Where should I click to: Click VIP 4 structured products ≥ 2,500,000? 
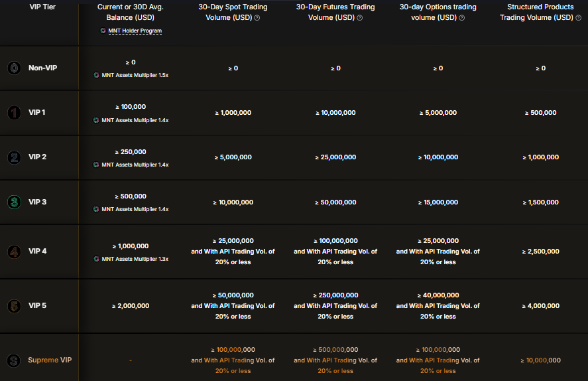click(540, 252)
